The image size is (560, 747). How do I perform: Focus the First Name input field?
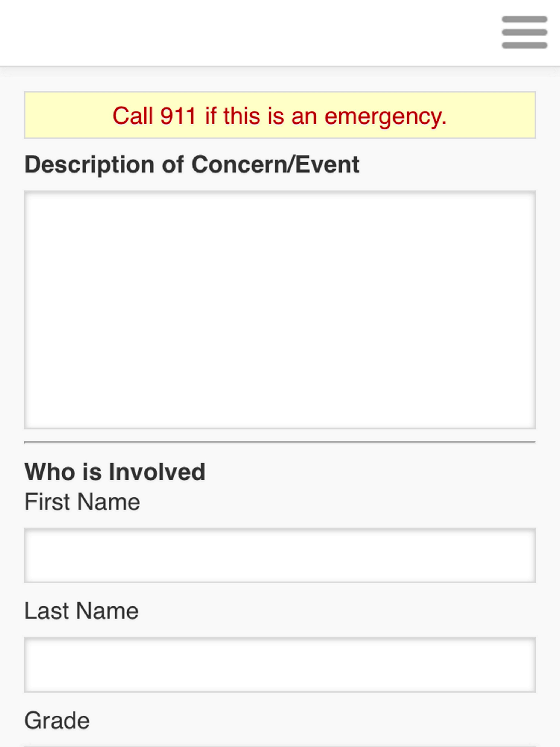click(x=280, y=555)
